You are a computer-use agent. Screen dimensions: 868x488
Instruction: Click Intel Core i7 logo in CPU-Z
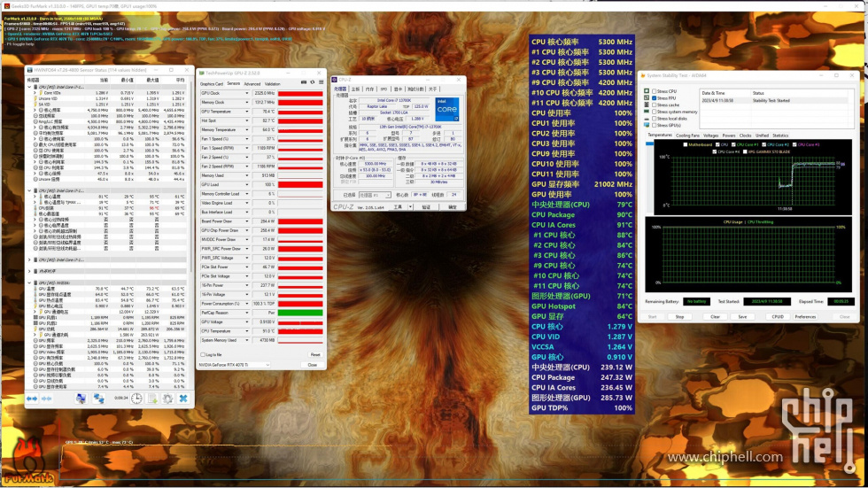(446, 110)
